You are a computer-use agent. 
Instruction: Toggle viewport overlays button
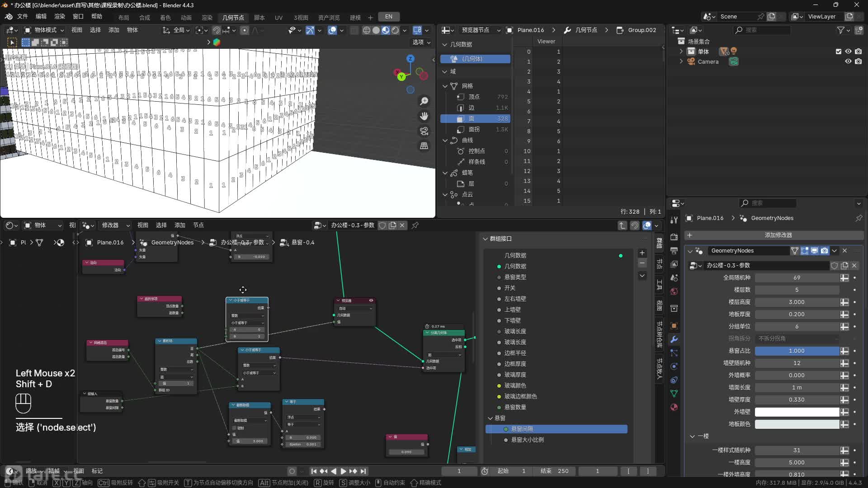pyautogui.click(x=332, y=30)
